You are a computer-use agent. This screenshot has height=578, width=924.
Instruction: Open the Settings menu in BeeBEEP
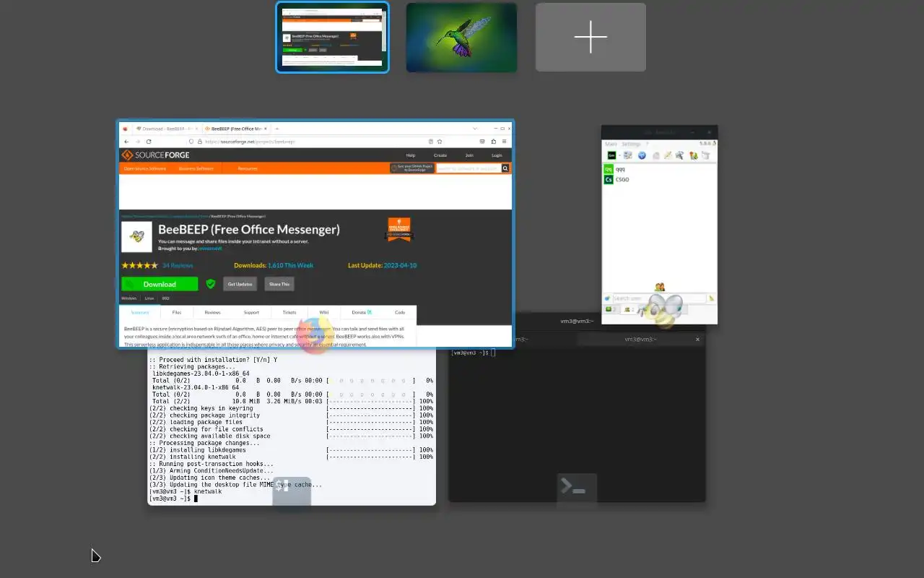tap(631, 144)
